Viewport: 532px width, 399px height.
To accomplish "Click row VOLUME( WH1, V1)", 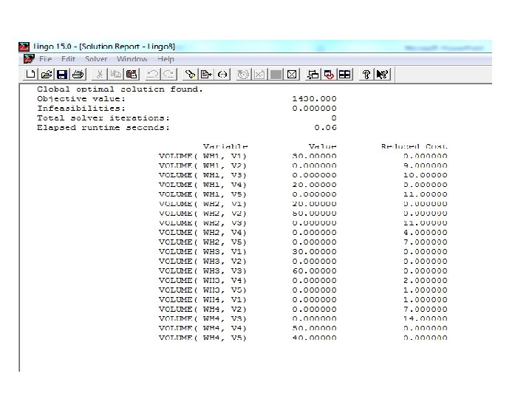I will coord(303,156).
